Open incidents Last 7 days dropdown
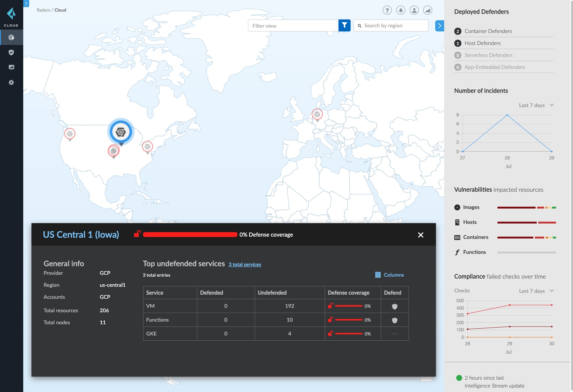This screenshot has width=573, height=392. click(536, 105)
